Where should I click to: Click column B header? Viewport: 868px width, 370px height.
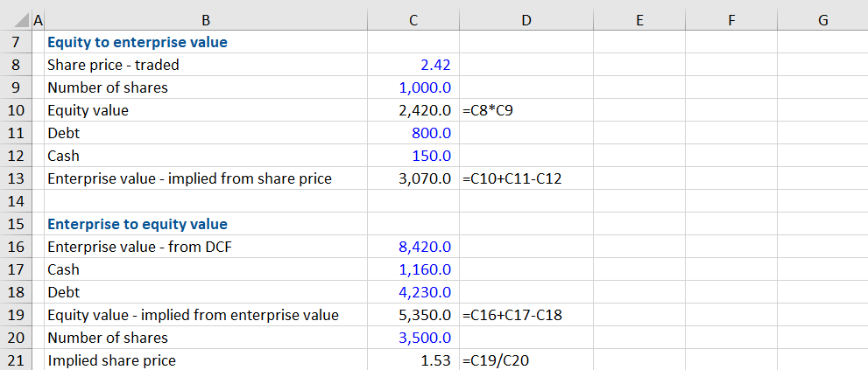205,21
